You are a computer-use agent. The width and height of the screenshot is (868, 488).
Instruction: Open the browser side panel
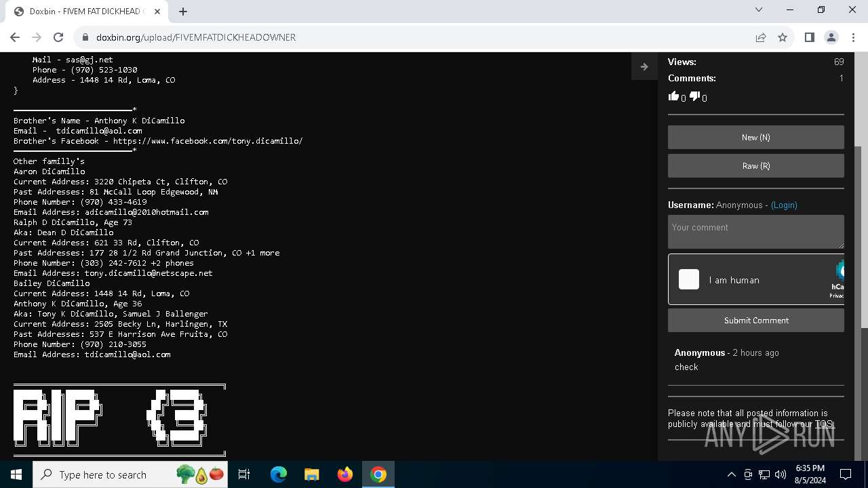click(x=809, y=37)
